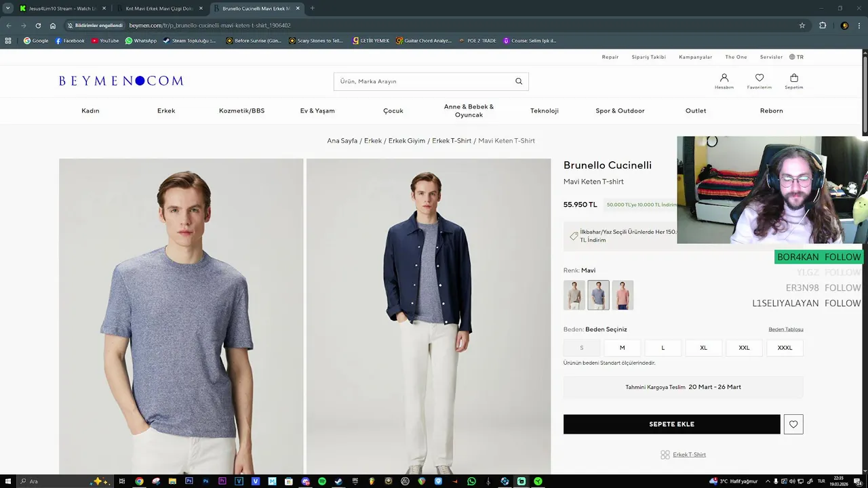Select size XXXL

tap(785, 348)
